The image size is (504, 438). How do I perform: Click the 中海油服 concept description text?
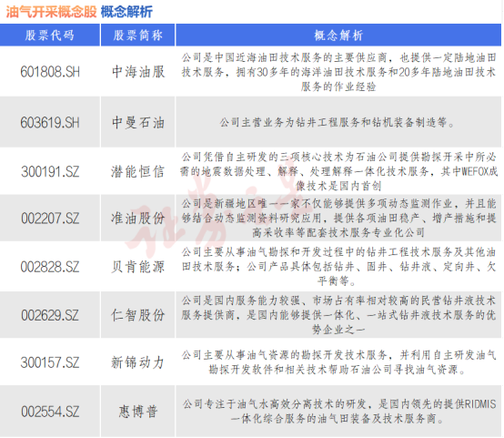[338, 72]
